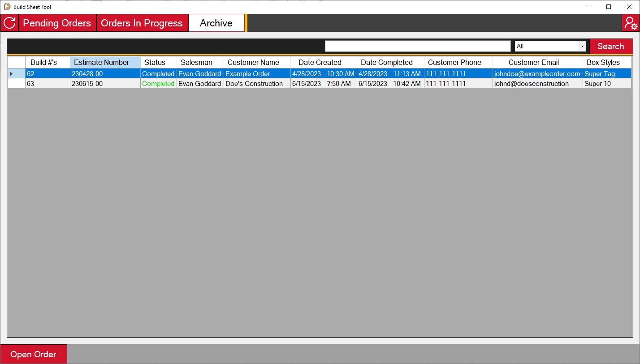Focus the search text field
The width and height of the screenshot is (640, 364).
[417, 46]
